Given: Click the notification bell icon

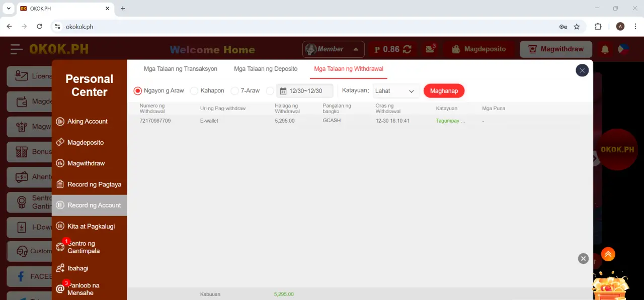Looking at the screenshot, I should (x=605, y=49).
